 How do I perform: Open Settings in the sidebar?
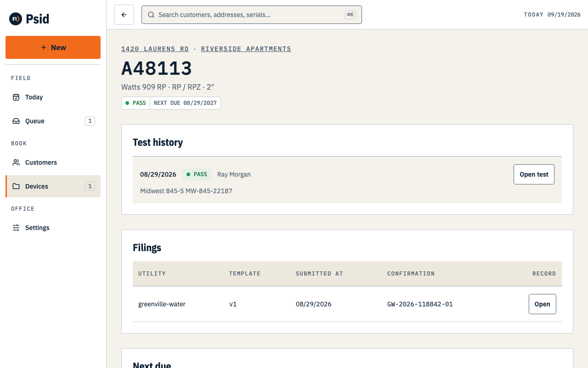53,228
